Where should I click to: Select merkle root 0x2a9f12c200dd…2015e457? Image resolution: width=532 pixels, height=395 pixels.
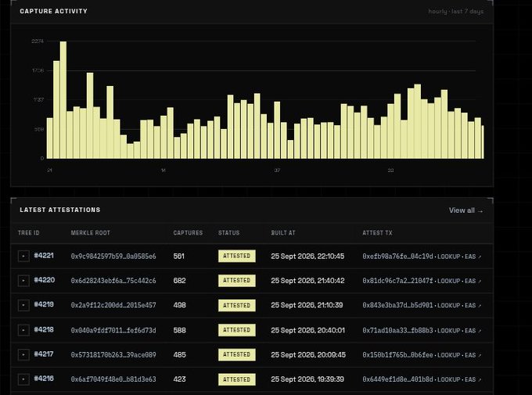(x=113, y=305)
